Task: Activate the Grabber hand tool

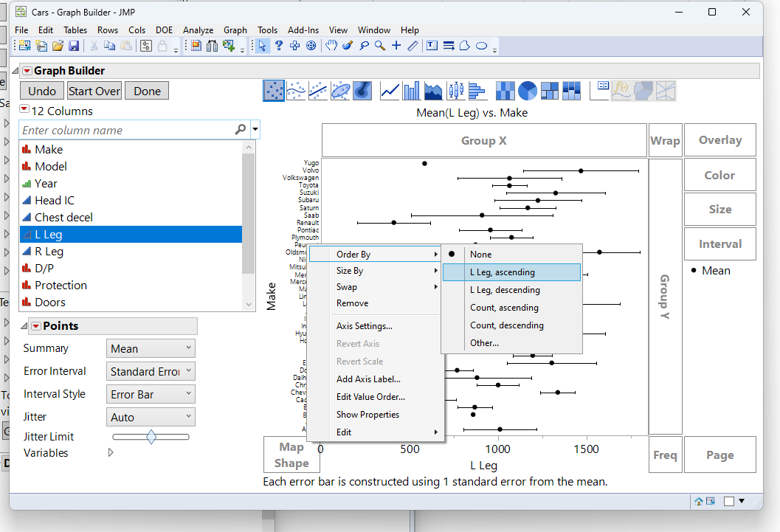Action: click(331, 46)
